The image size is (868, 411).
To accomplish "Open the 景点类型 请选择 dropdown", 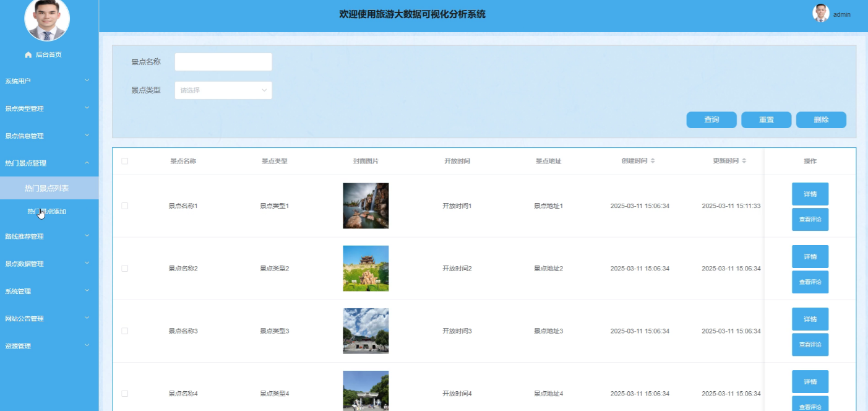I will pyautogui.click(x=223, y=90).
